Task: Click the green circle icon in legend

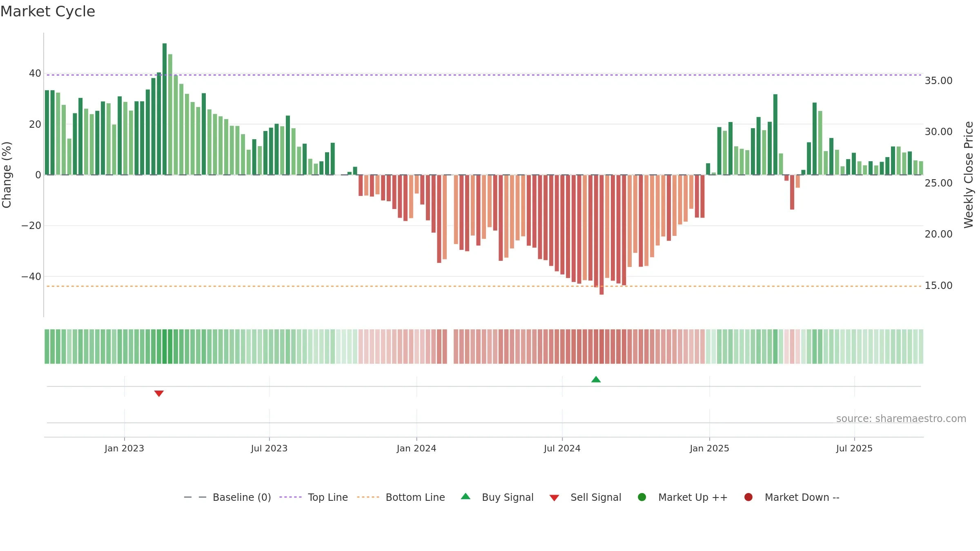Action: (x=642, y=497)
